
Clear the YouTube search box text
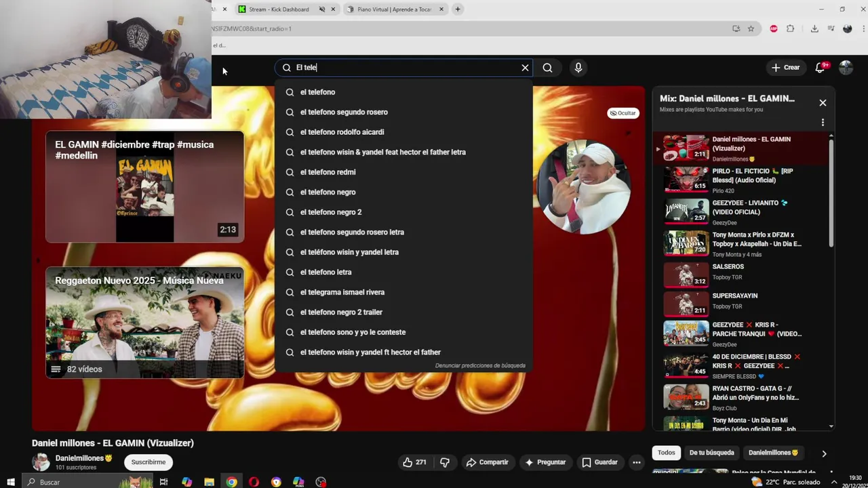point(525,68)
